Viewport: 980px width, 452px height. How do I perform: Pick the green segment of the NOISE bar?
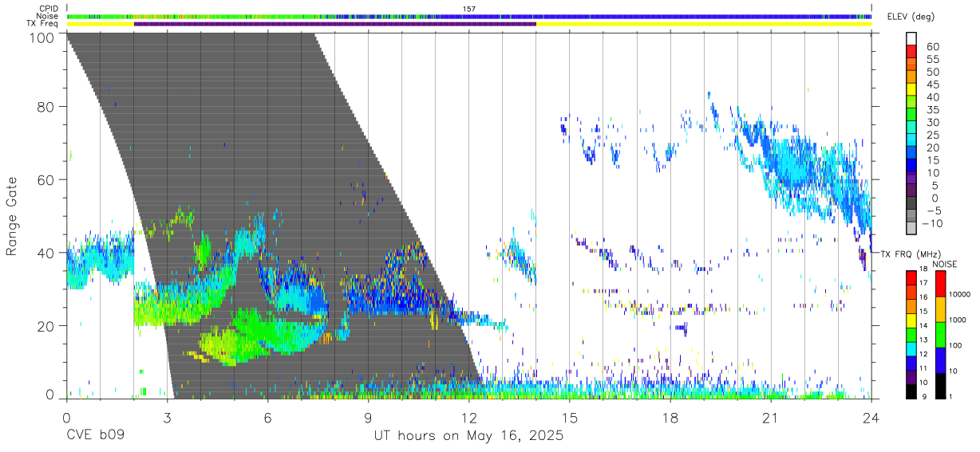[941, 335]
